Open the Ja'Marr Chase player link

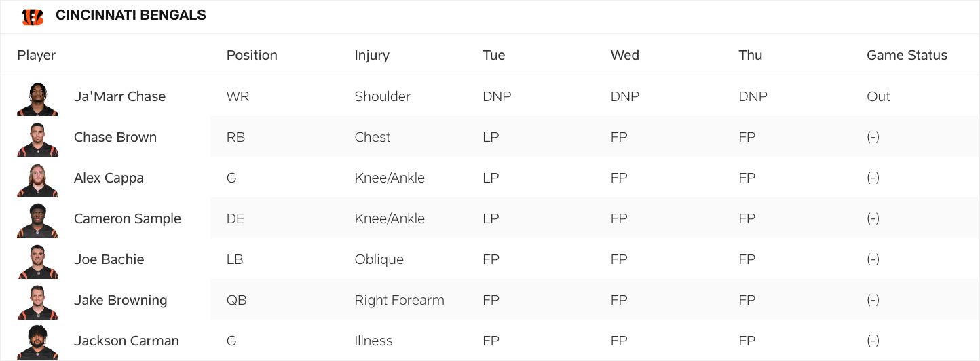point(119,96)
